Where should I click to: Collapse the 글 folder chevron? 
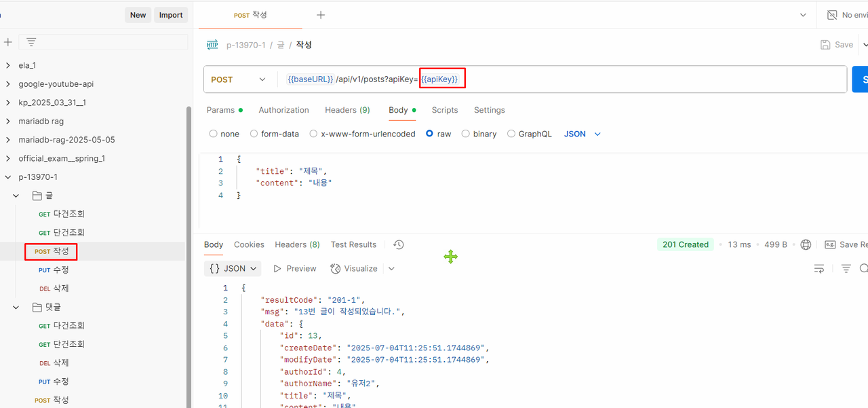pyautogui.click(x=16, y=196)
